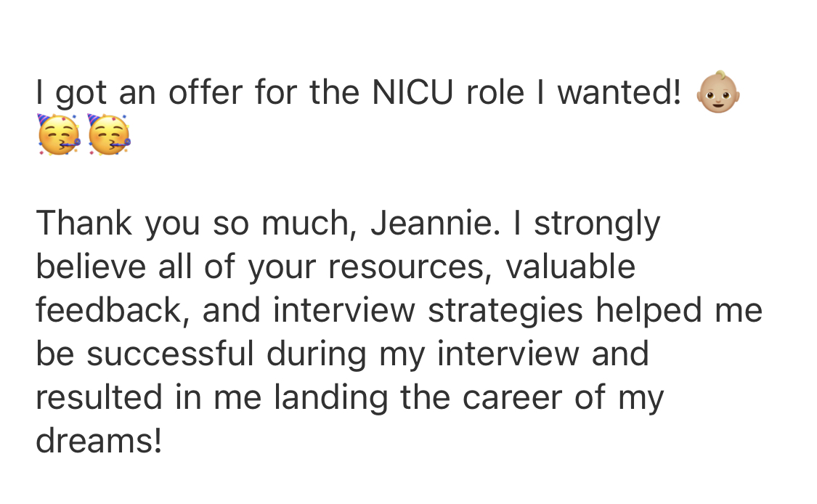The height and width of the screenshot is (504, 817).
Task: Click the second party face emoji
Action: click(107, 135)
